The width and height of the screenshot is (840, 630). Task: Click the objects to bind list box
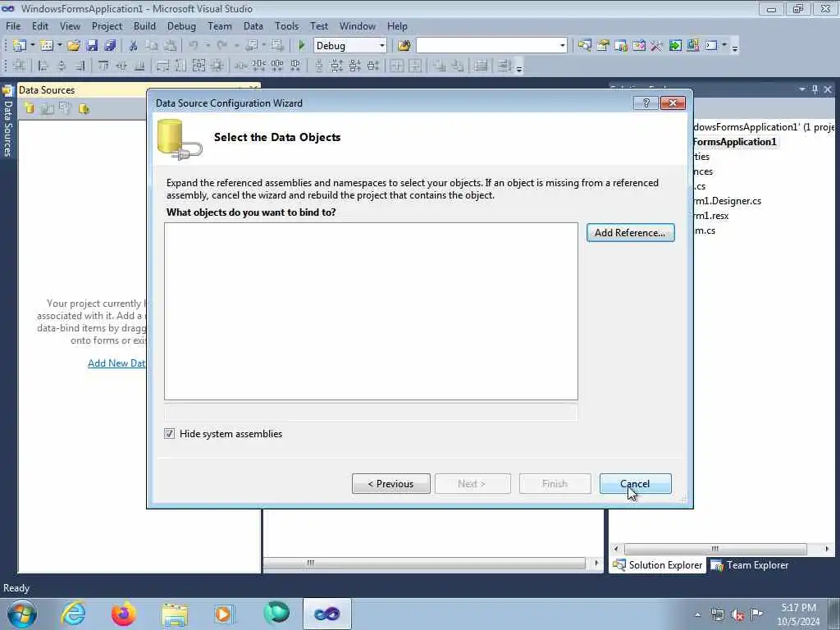coord(371,311)
